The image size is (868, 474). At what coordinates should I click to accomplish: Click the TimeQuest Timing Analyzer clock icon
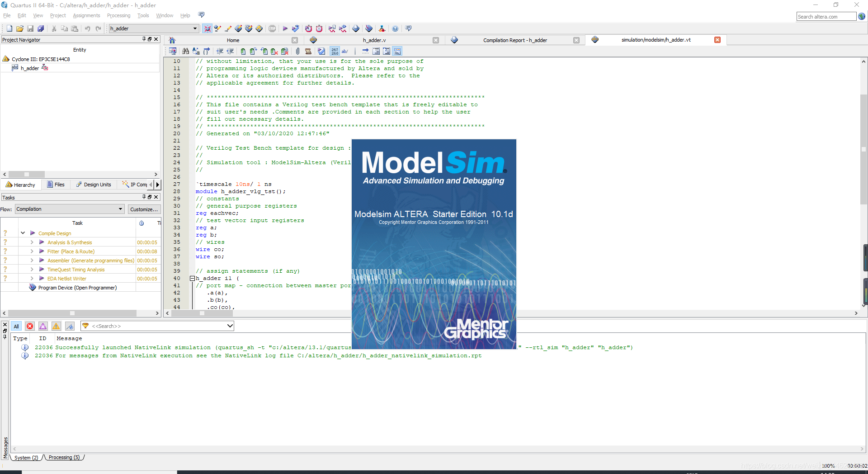coord(319,28)
